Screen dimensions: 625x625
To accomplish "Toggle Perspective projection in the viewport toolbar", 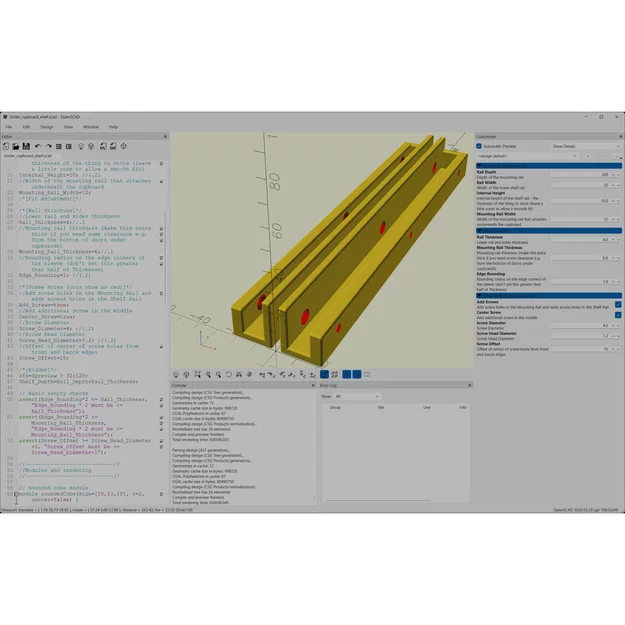I will (x=324, y=374).
